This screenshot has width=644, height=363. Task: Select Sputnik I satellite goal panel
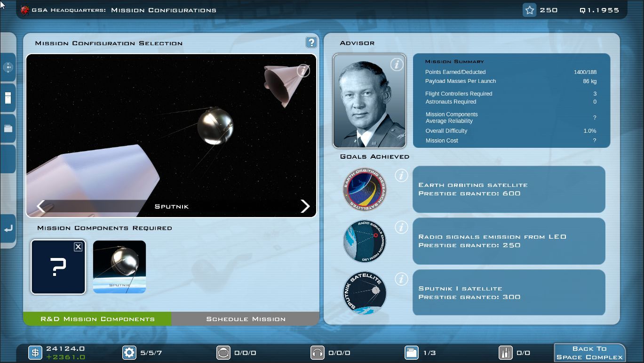click(509, 293)
